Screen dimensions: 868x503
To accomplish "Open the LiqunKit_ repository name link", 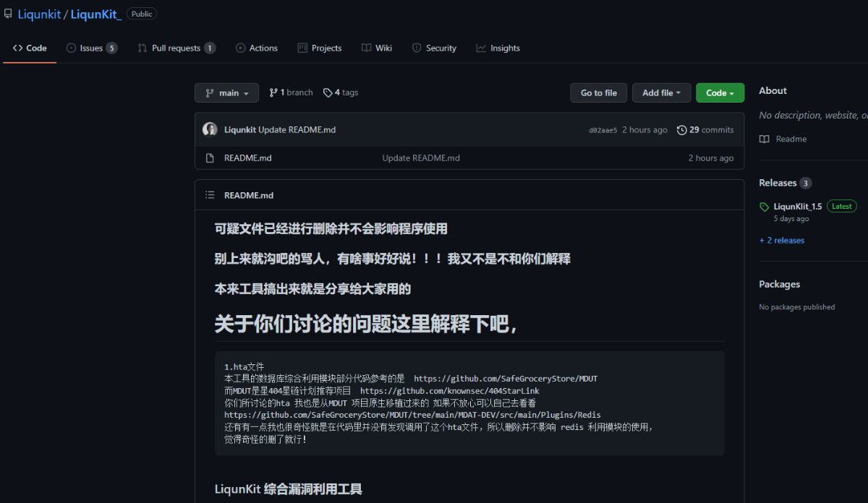I will coord(96,14).
